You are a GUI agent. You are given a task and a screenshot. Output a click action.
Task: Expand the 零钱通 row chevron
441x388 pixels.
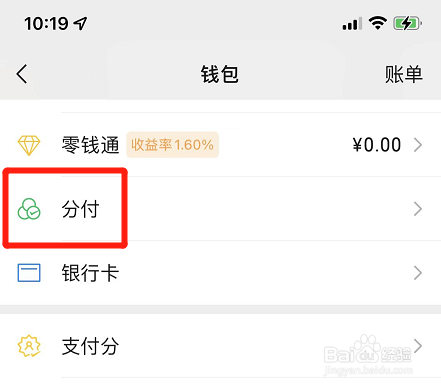(418, 145)
